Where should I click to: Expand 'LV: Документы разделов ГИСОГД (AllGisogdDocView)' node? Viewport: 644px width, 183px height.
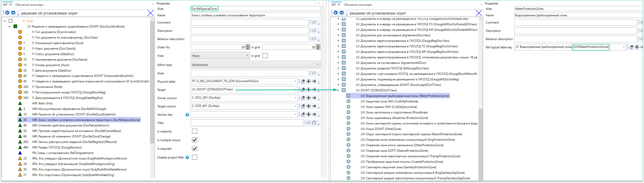[338, 68]
